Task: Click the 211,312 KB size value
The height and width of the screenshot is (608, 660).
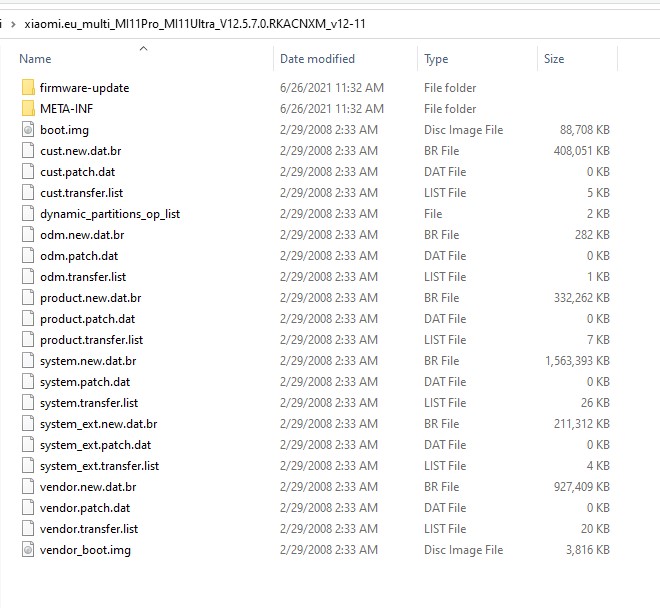Action: coord(582,424)
